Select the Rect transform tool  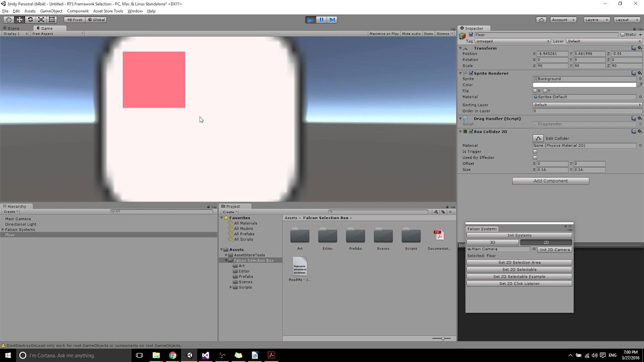point(52,20)
